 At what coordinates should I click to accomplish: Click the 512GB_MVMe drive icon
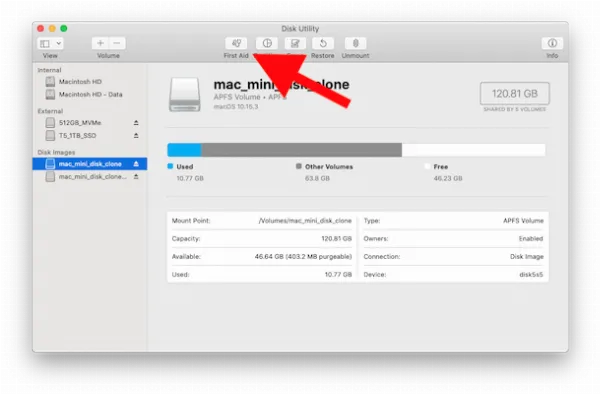(50, 122)
